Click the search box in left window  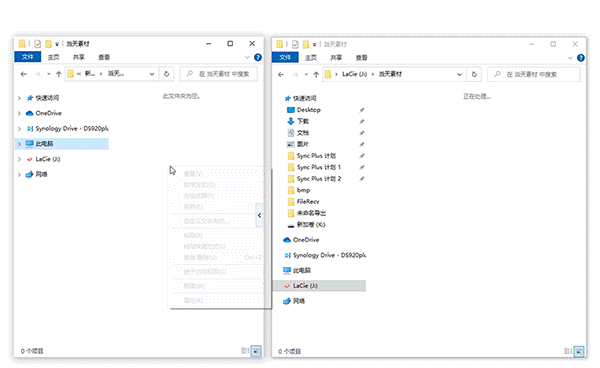pos(219,74)
